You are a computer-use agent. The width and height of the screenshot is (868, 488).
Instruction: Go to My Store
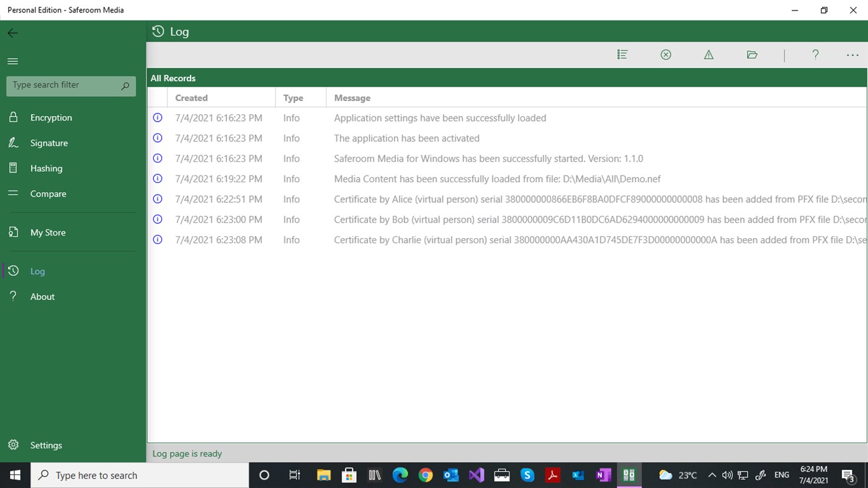coord(48,232)
